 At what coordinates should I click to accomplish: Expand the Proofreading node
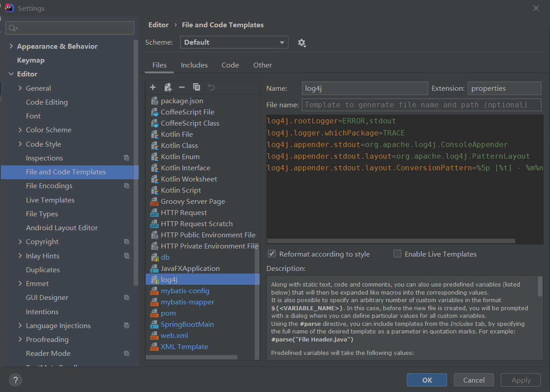(x=20, y=339)
